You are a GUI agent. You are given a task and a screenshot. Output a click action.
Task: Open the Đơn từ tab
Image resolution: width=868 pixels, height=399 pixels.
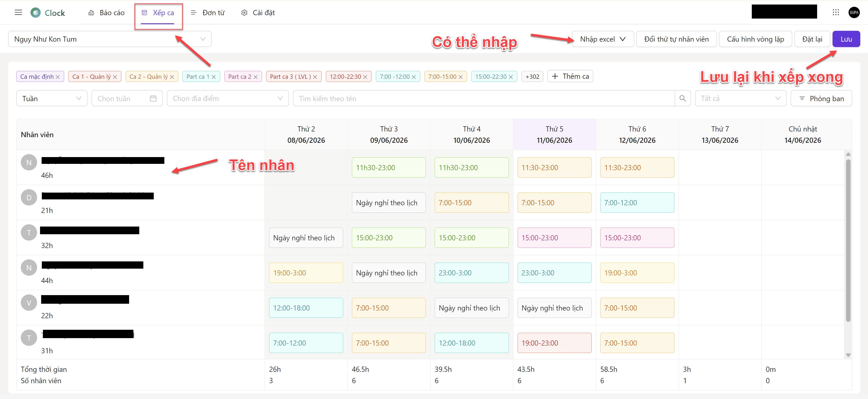coord(208,13)
